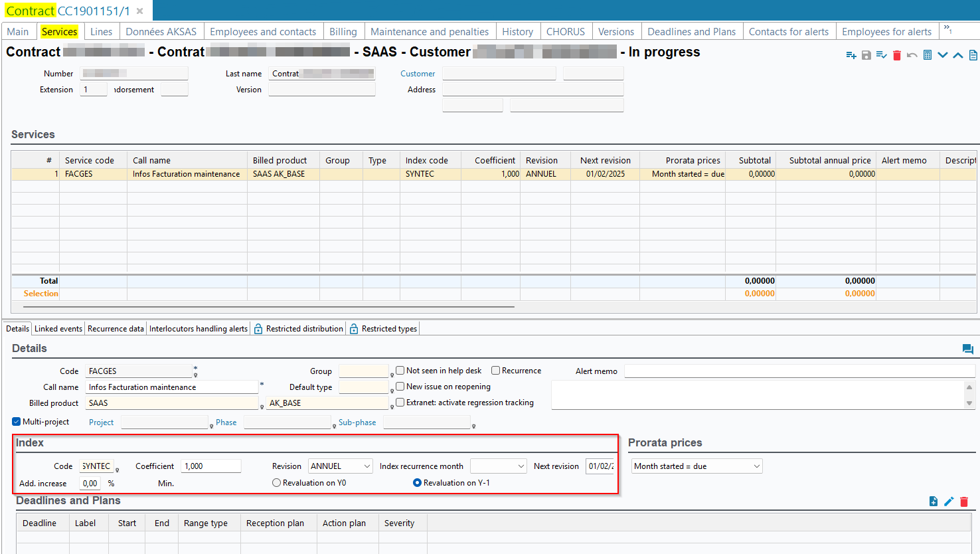Click the Coefficient input field in Index
The image size is (980, 554).
pos(211,466)
